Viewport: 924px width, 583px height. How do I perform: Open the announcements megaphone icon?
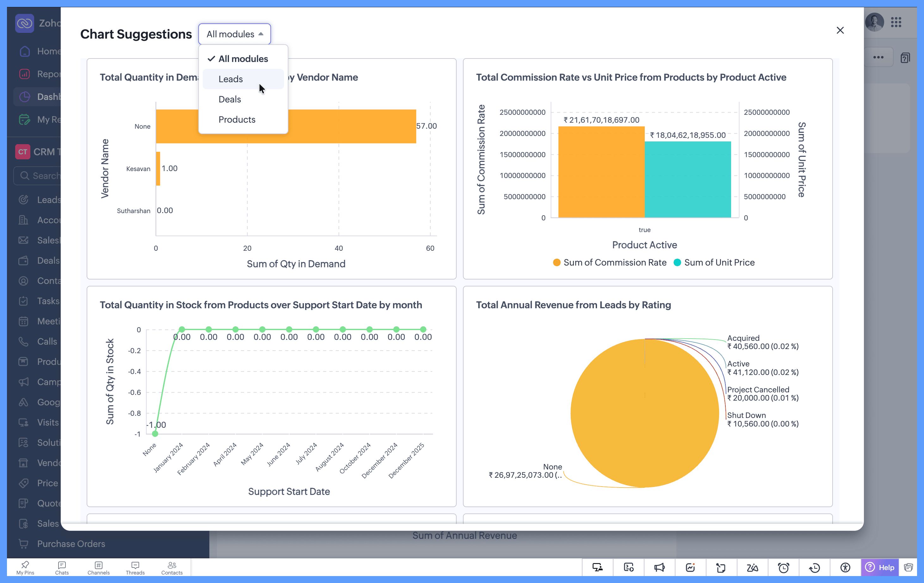(659, 567)
